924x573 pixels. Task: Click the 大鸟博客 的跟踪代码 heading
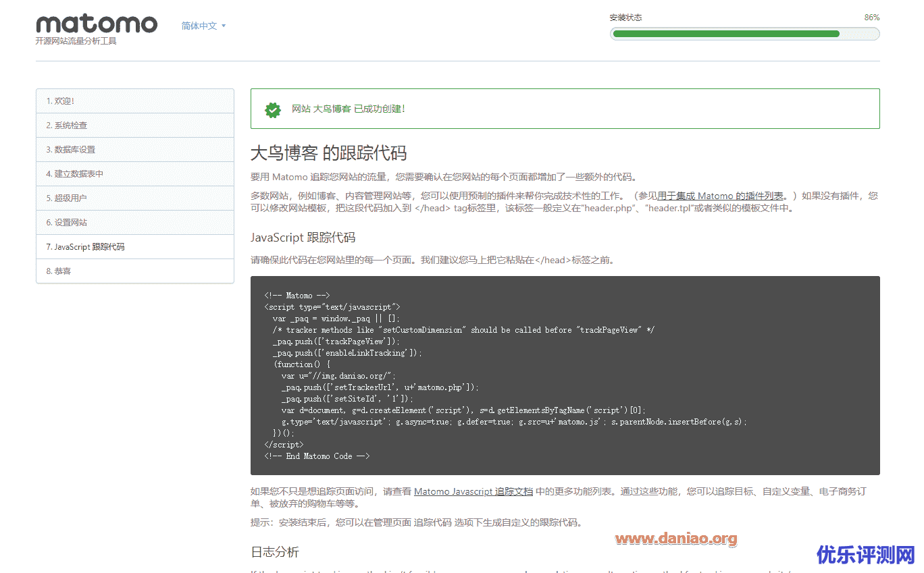(x=329, y=153)
